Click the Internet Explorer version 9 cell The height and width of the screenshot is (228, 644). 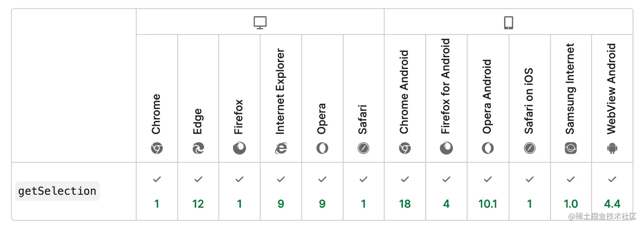pos(281,204)
